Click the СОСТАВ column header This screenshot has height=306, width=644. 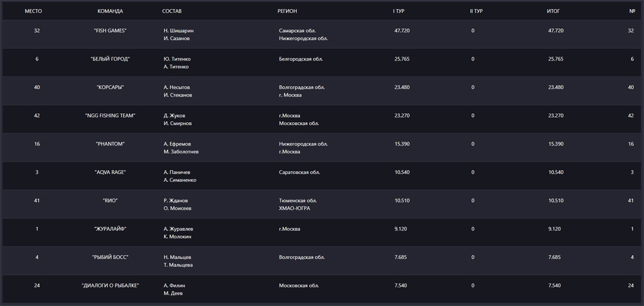point(172,11)
